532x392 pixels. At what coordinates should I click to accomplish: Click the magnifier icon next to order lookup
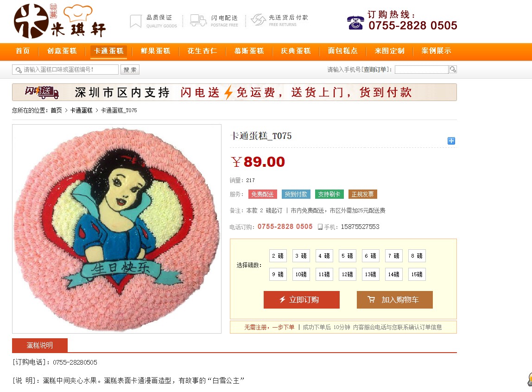[453, 70]
